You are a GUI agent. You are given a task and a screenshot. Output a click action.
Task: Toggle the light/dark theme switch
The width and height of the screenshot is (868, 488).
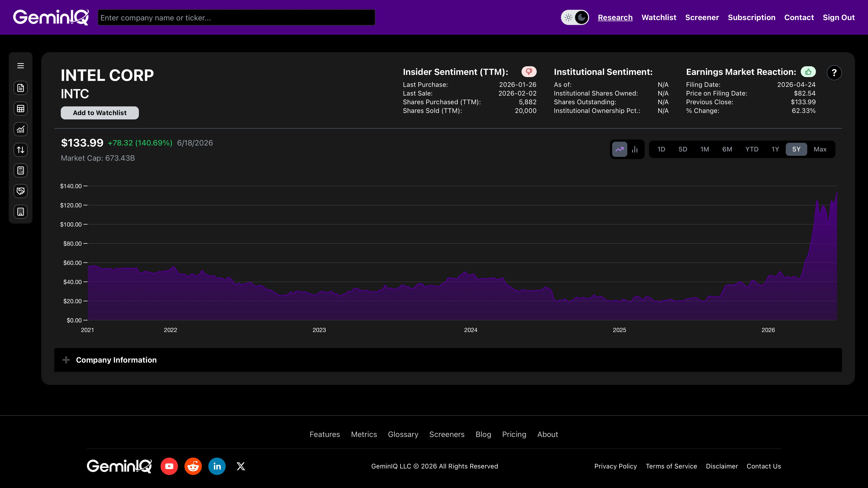tap(575, 17)
